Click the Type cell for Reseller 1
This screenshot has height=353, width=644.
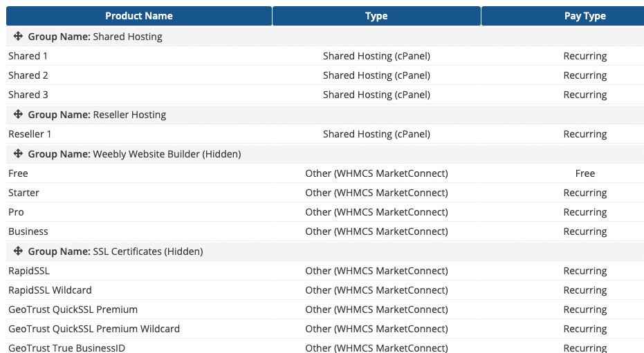pos(376,134)
